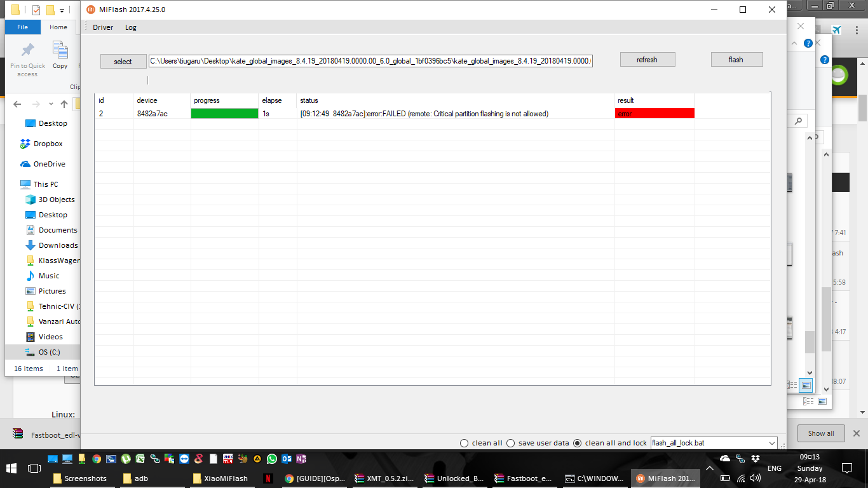868x488 pixels.
Task: Click Explorer up-folder arrow
Action: pyautogui.click(x=64, y=104)
